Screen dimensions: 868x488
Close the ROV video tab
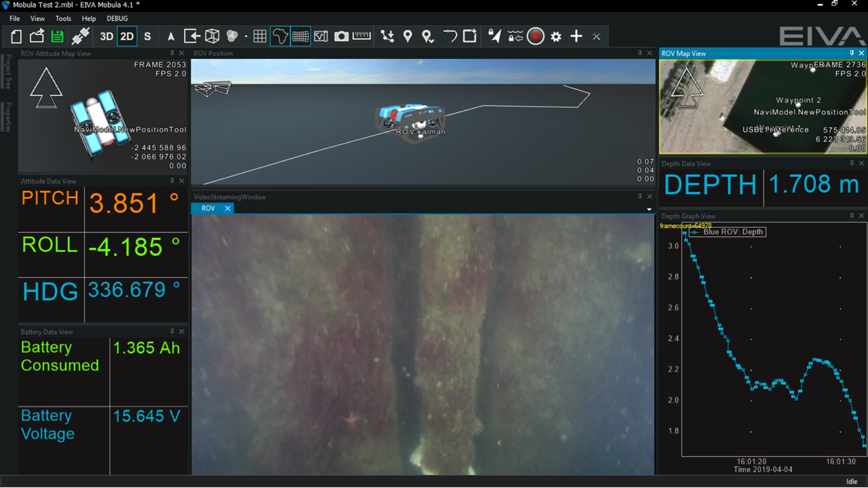(x=228, y=209)
